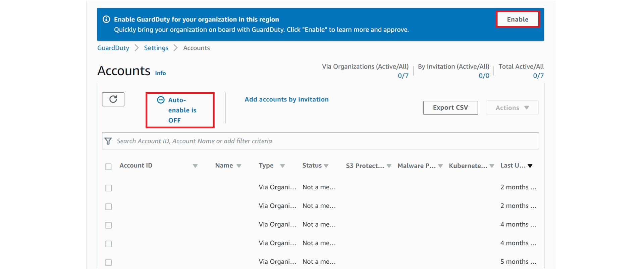Sort by the Account ID column arrow

(x=195, y=166)
